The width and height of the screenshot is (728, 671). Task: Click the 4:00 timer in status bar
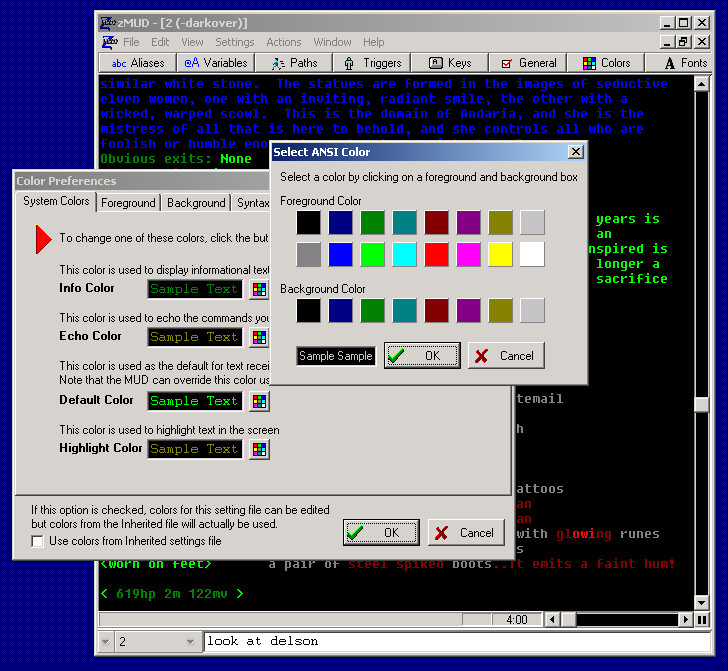click(517, 619)
